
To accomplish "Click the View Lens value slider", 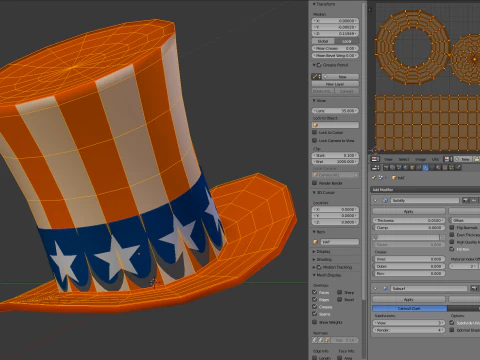I will (x=335, y=111).
